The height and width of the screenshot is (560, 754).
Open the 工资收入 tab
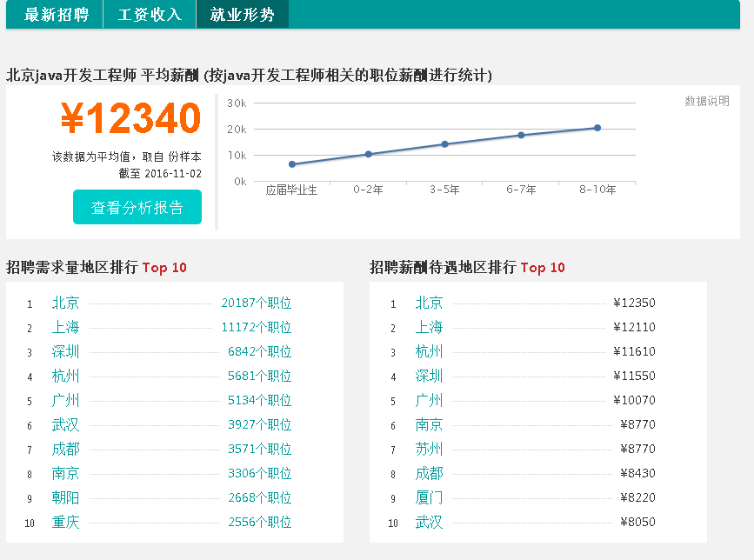point(149,14)
